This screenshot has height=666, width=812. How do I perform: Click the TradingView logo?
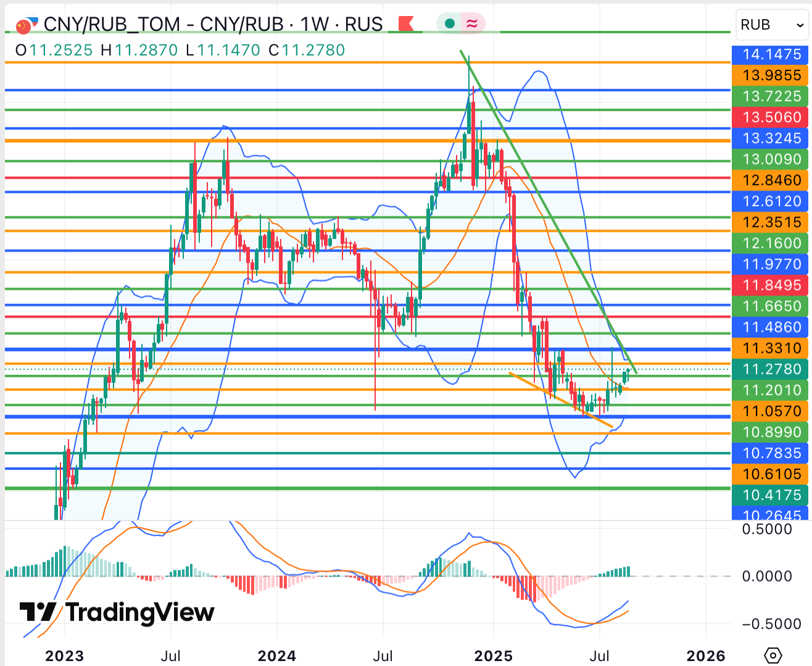click(x=117, y=612)
